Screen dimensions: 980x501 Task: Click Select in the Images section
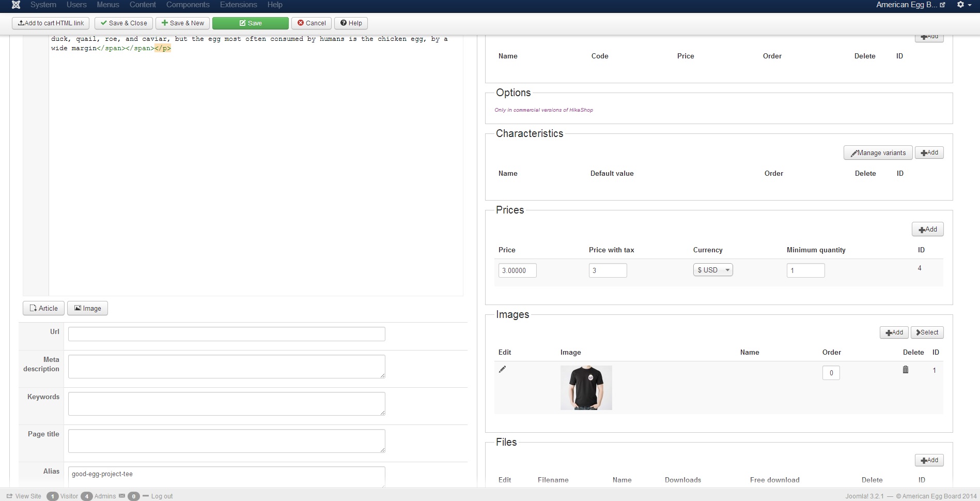[x=927, y=332]
